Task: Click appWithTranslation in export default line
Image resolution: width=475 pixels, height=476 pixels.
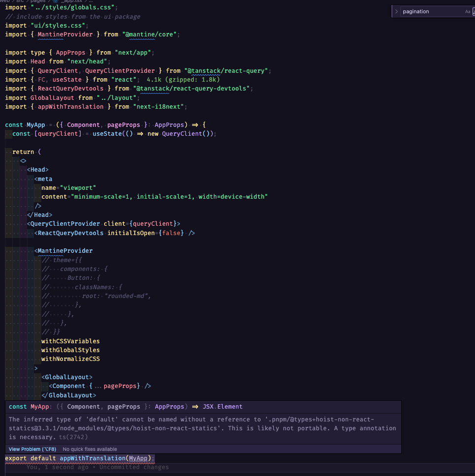Action: click(x=92, y=458)
